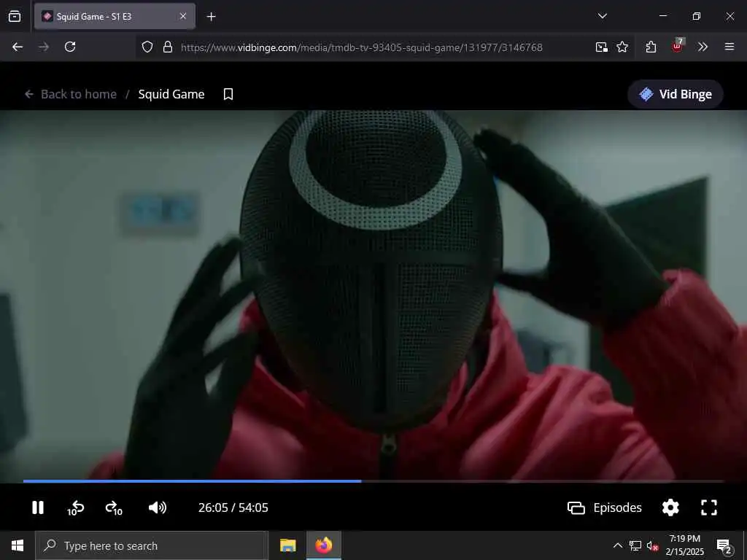Skip forward 10 seconds
This screenshot has height=560, width=747.
tap(114, 508)
